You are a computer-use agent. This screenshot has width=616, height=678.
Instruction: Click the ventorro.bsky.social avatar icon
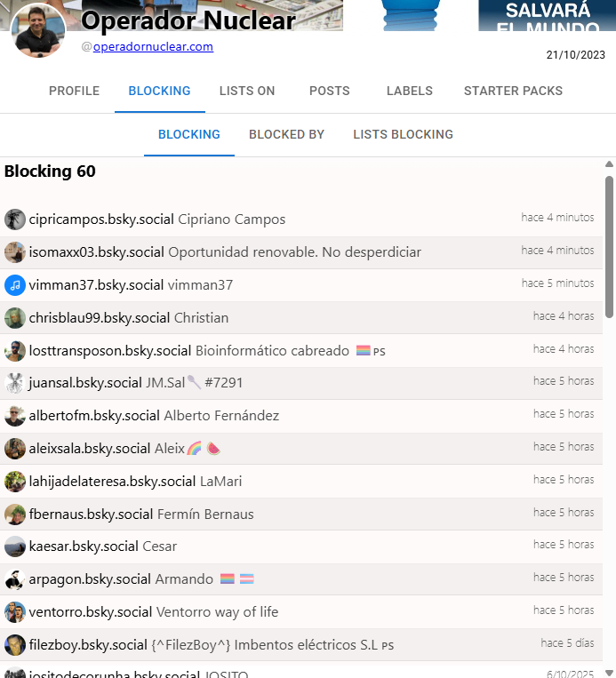click(15, 612)
